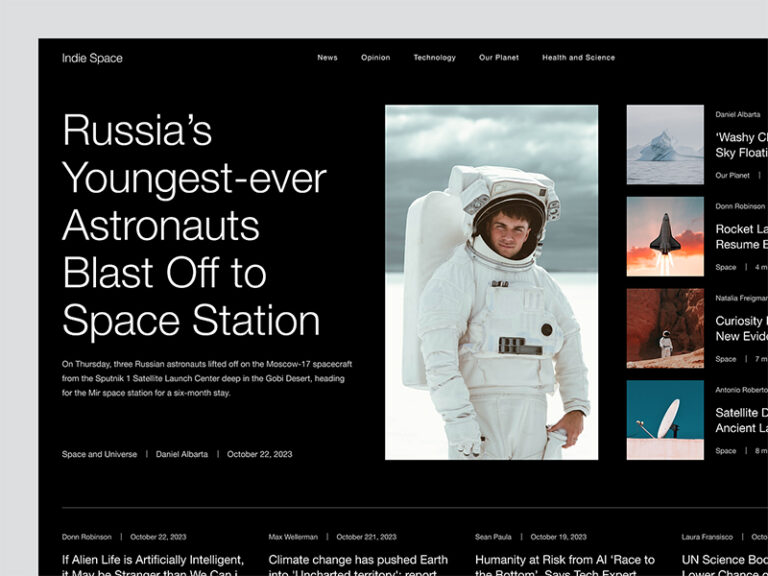Read the Climate change Earth article
This screenshot has width=768, height=576.
358,564
